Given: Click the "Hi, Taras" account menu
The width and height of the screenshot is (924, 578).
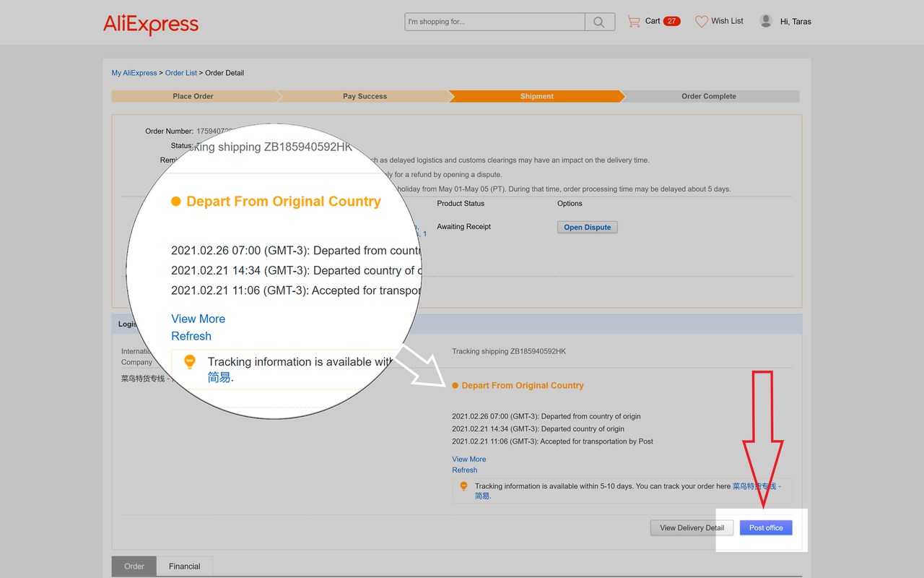Looking at the screenshot, I should (796, 22).
